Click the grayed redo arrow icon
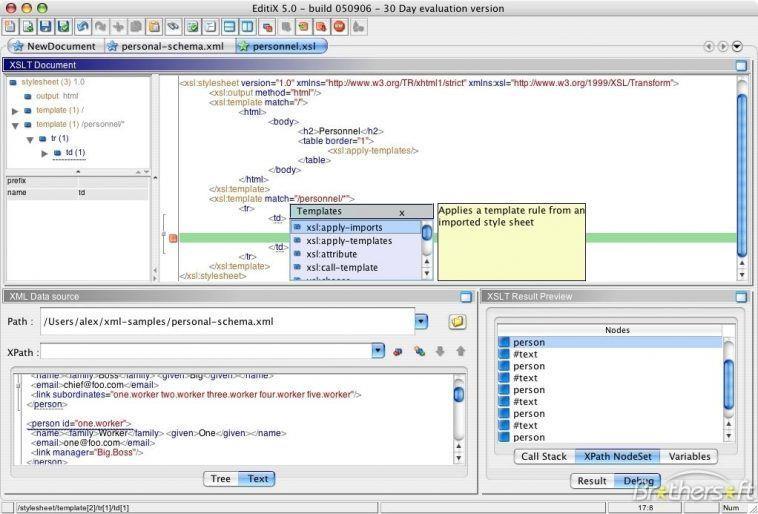Screen dimensions: 758x514 (101, 26)
